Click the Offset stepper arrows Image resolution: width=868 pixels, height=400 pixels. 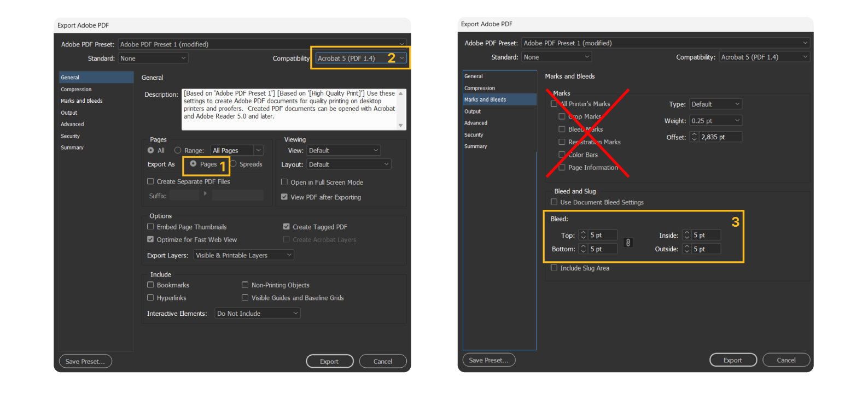(695, 137)
